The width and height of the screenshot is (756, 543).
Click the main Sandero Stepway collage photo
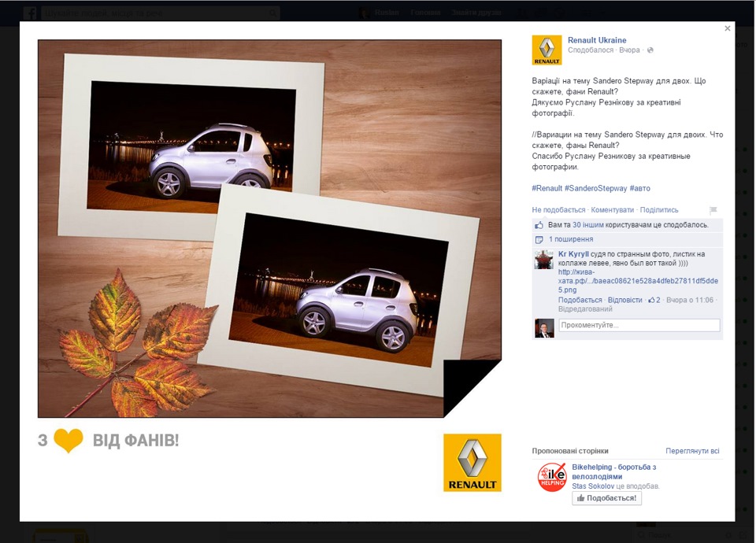coord(269,228)
